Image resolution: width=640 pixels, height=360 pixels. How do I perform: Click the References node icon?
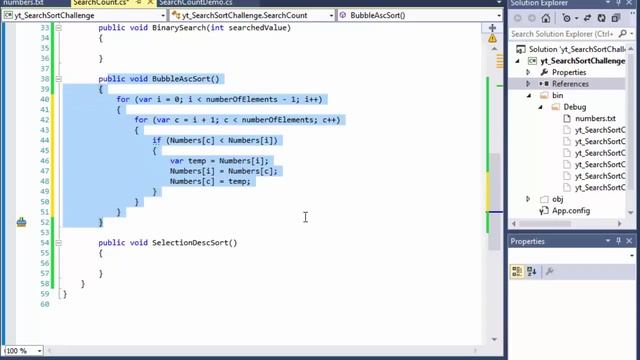coord(544,84)
